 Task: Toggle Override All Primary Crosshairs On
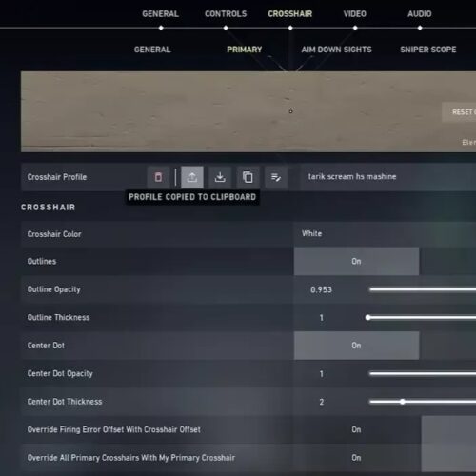pos(356,458)
